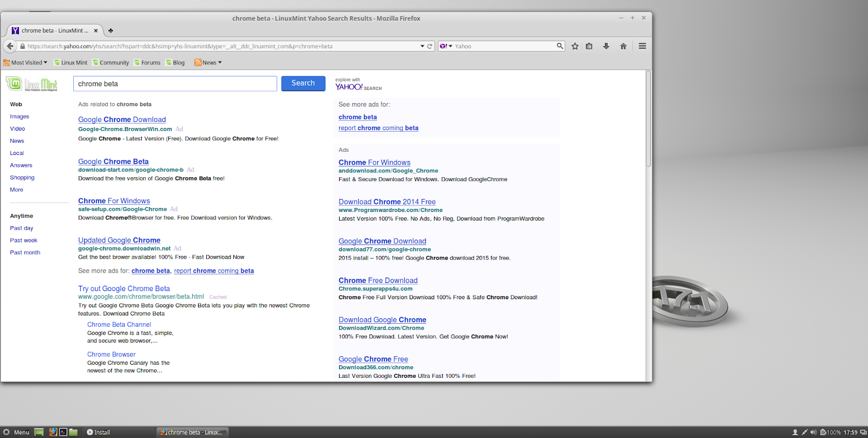Filter results to Past week
Screen dimensions: 868x438
[23, 240]
